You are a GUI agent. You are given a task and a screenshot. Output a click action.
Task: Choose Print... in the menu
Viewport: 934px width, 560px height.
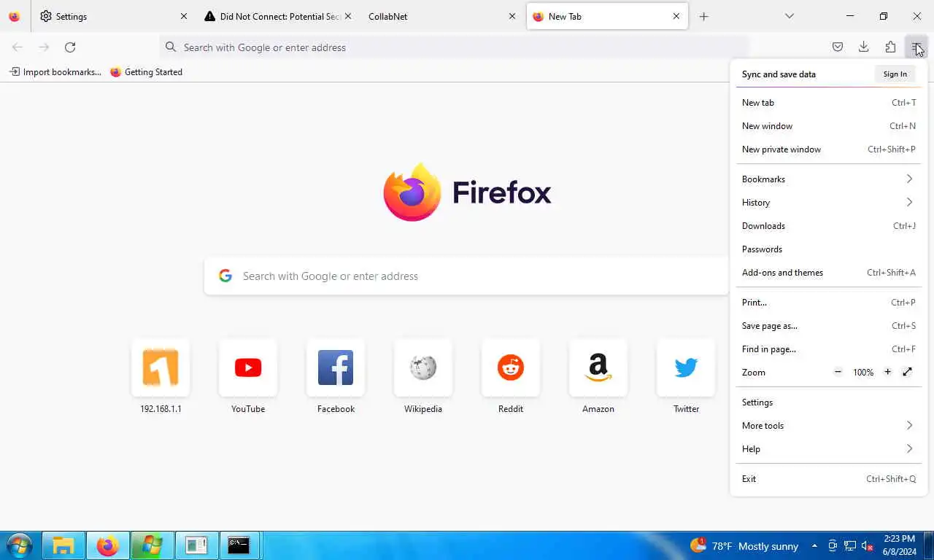click(829, 303)
